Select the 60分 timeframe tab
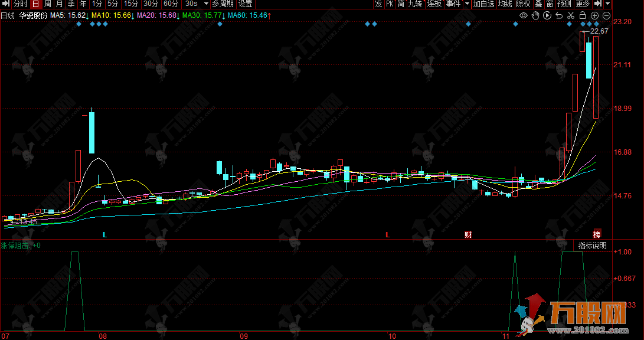644x340 pixels. click(x=171, y=4)
